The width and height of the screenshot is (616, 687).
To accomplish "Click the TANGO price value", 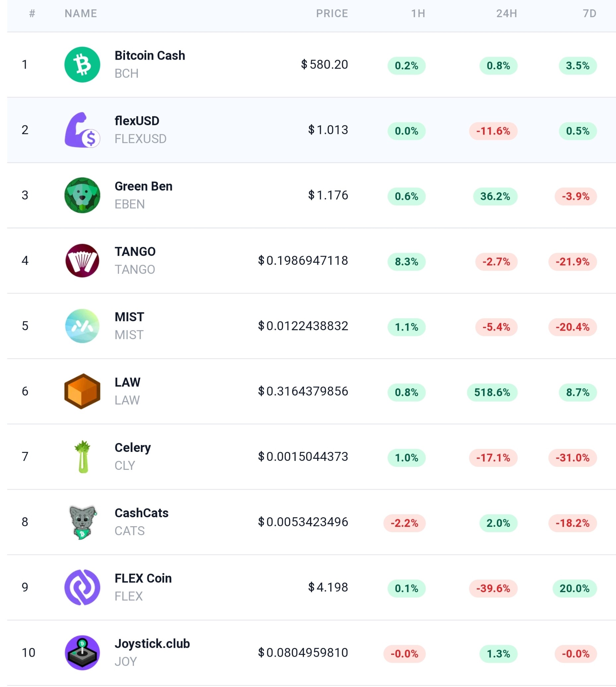I will pos(303,261).
